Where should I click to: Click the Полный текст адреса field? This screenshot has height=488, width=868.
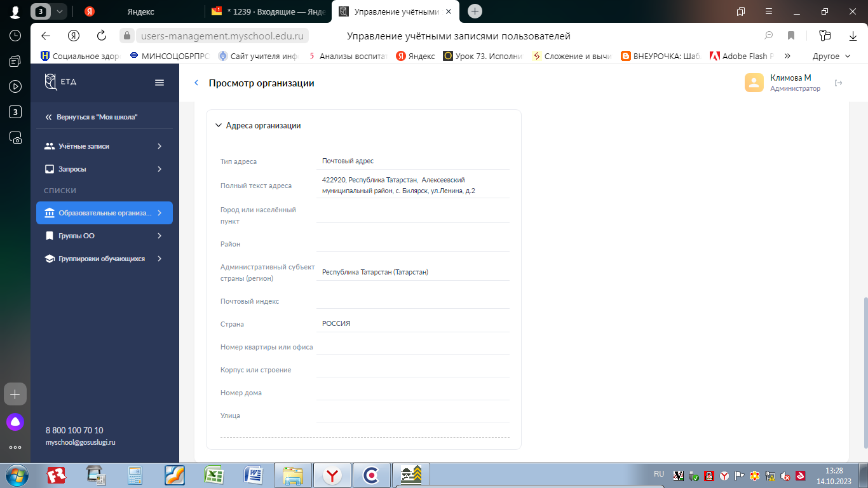tap(412, 186)
